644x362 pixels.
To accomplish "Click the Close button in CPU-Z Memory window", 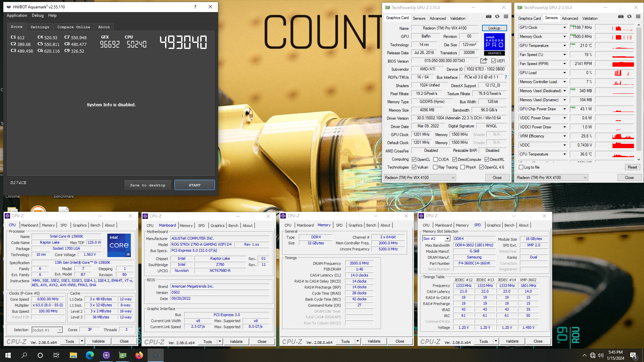I will pos(400,341).
